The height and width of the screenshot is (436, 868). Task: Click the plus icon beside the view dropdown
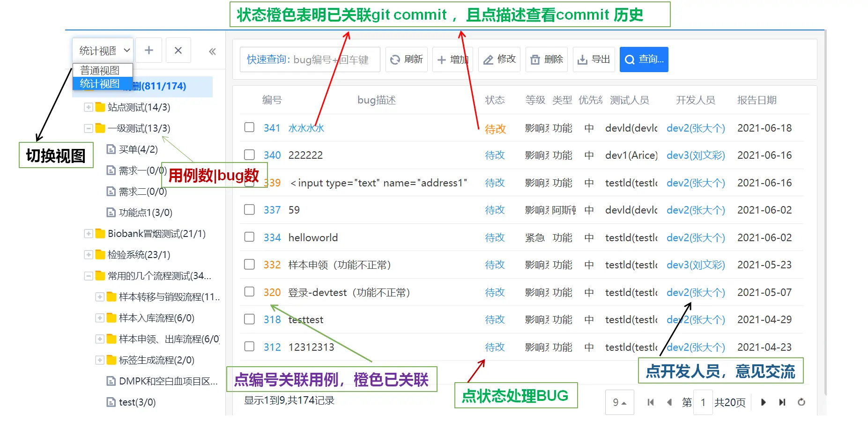click(x=149, y=50)
